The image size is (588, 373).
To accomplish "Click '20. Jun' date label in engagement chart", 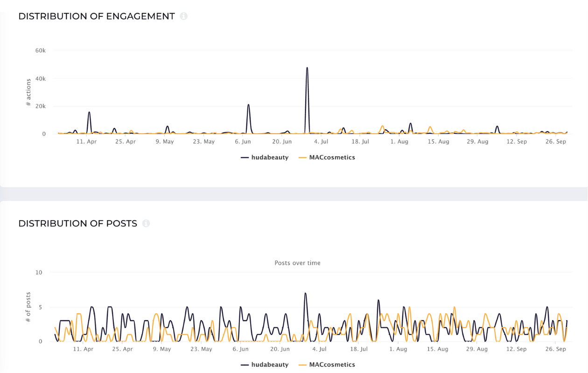I will tap(282, 142).
